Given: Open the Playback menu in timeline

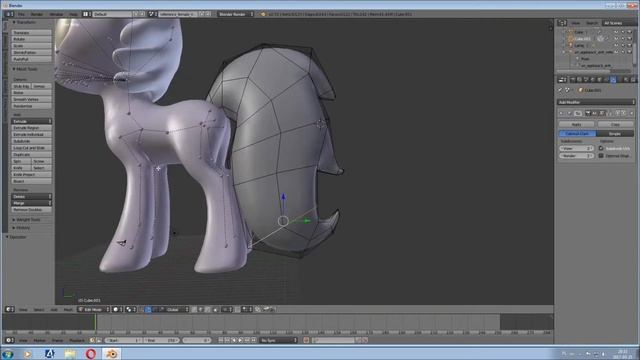Looking at the screenshot, I should tap(76, 340).
